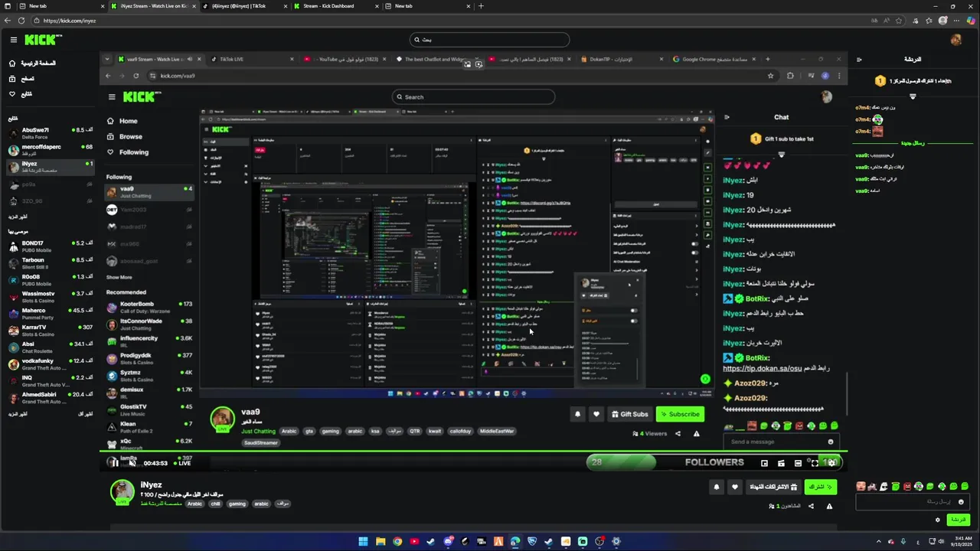Open File Explorer from the taskbar
Image resolution: width=980 pixels, height=551 pixels.
(x=380, y=542)
